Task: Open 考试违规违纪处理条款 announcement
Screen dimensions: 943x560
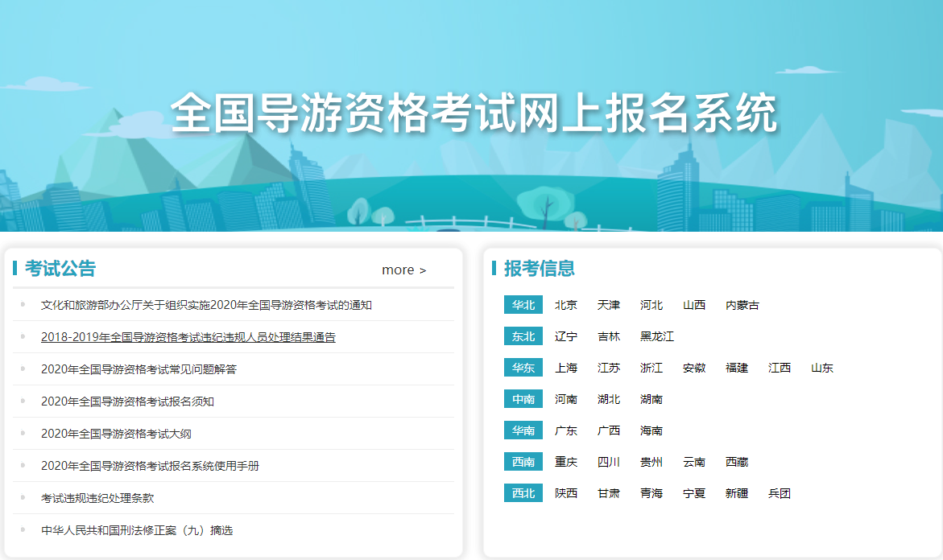Action: point(97,498)
